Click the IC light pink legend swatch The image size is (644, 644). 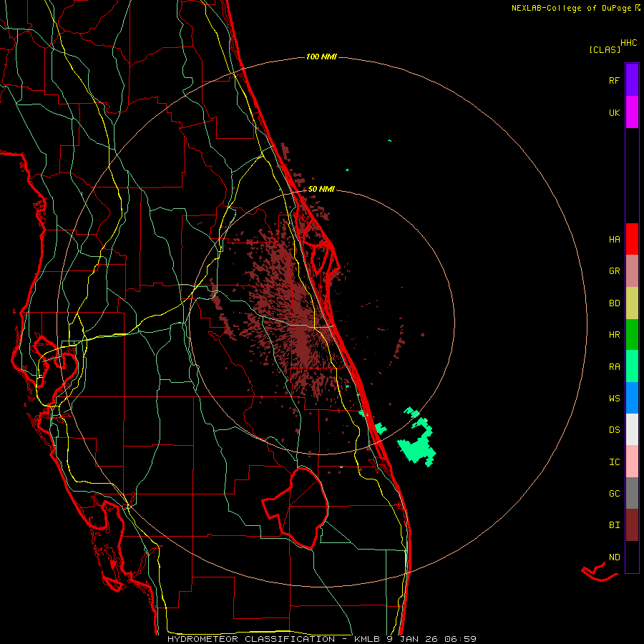(632, 462)
